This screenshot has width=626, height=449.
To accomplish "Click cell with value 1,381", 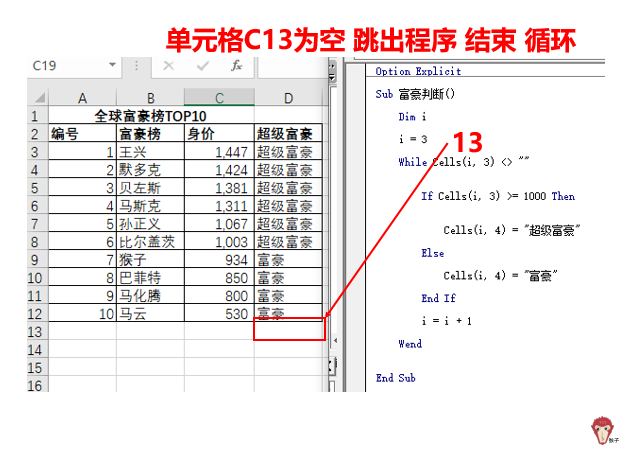I will click(x=219, y=188).
